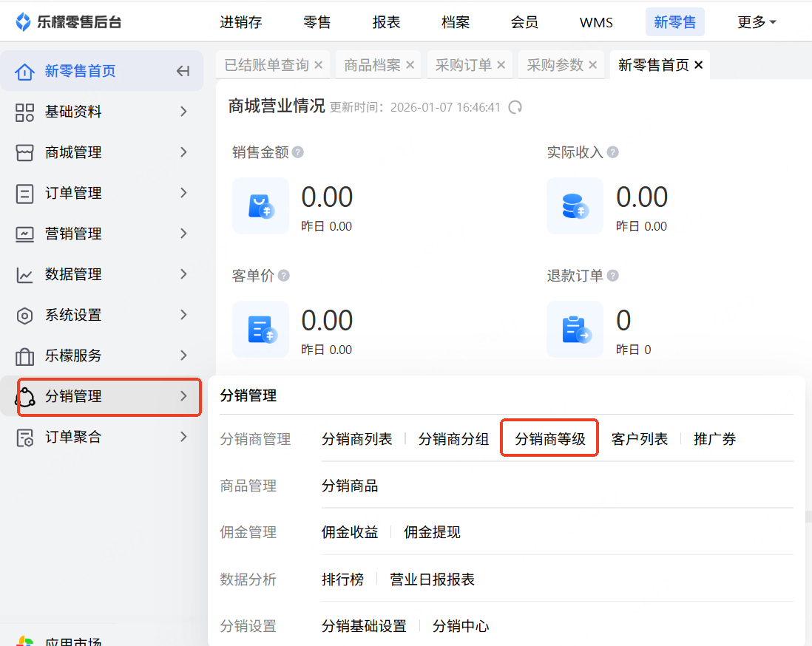812x646 pixels.
Task: Click the help icon next to 客单价
Action: pos(284,276)
